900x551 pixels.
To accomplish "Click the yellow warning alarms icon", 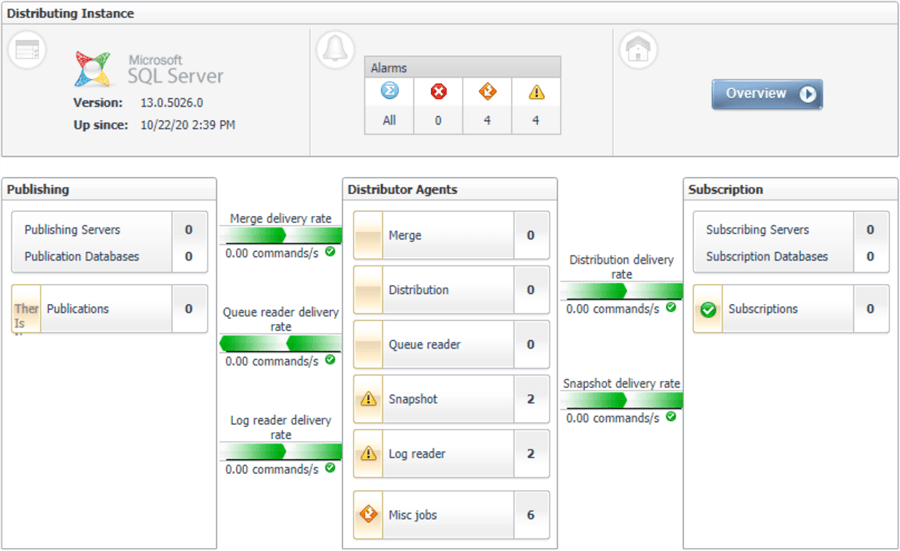I will 536,92.
